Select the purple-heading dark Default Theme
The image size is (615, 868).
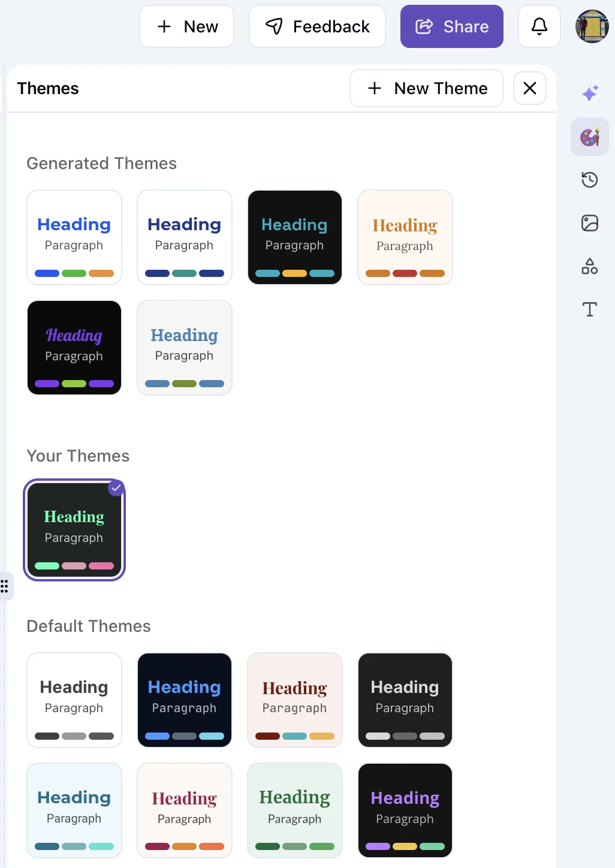click(x=405, y=810)
